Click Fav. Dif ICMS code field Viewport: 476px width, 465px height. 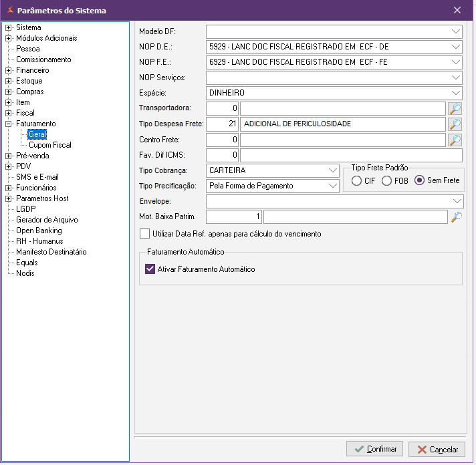point(222,155)
